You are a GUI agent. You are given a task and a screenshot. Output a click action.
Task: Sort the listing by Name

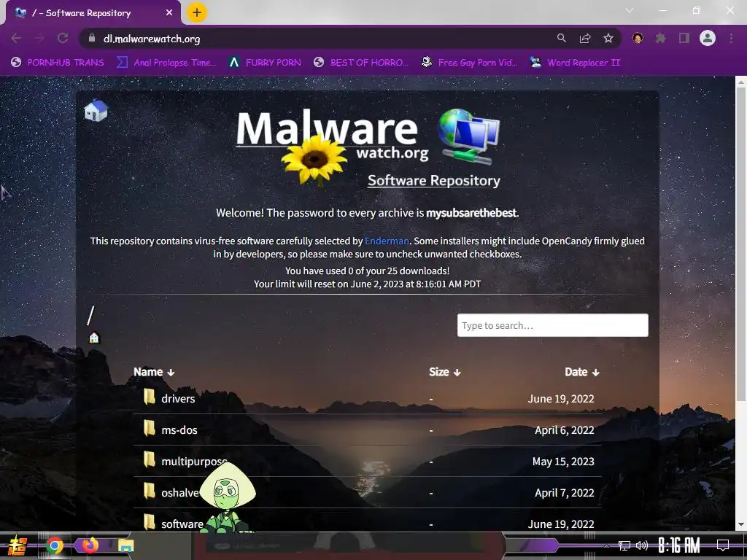154,372
